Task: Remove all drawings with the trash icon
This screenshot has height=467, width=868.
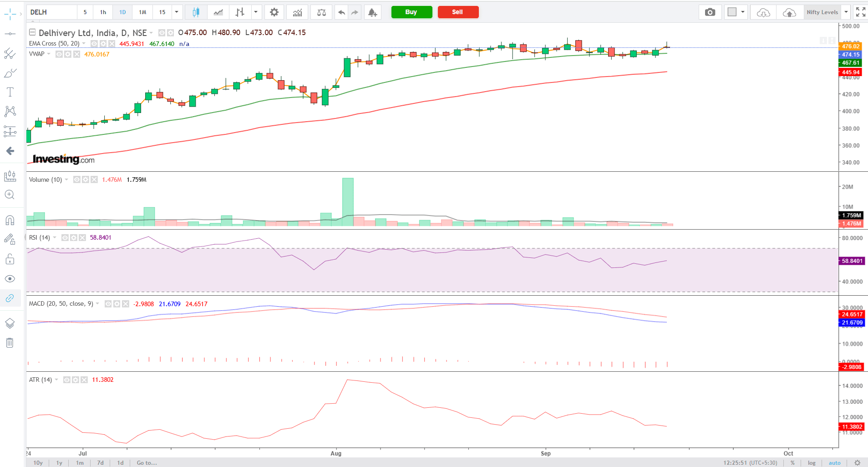Action: coord(10,343)
